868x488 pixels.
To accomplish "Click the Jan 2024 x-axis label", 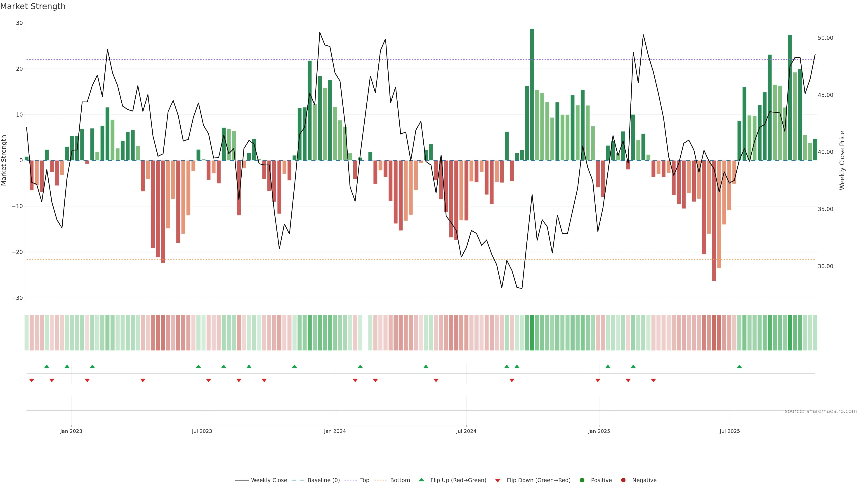I will pos(335,431).
